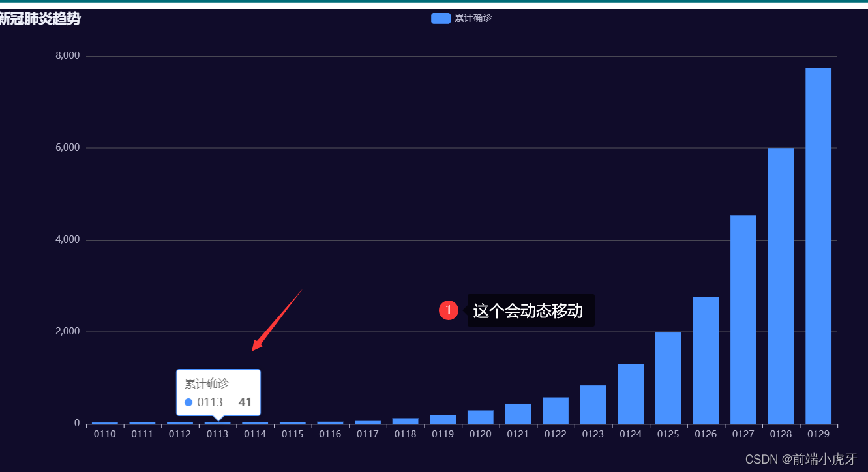The height and width of the screenshot is (472, 868).
Task: Click the 0119 bar
Action: click(x=443, y=419)
